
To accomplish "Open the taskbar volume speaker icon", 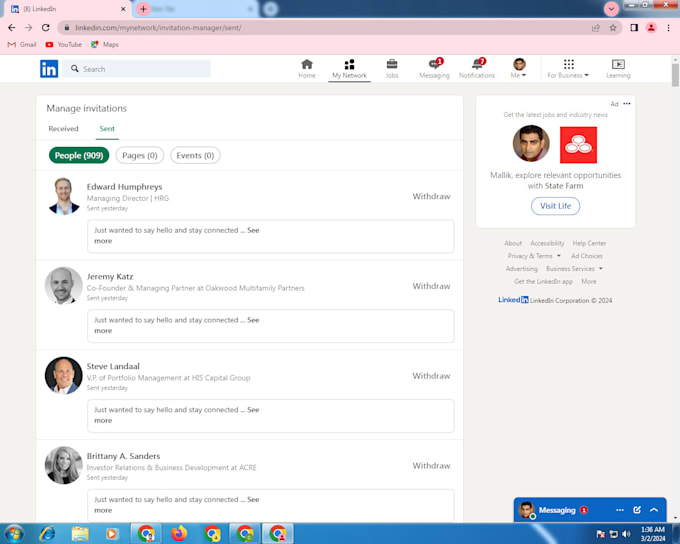I will [626, 534].
